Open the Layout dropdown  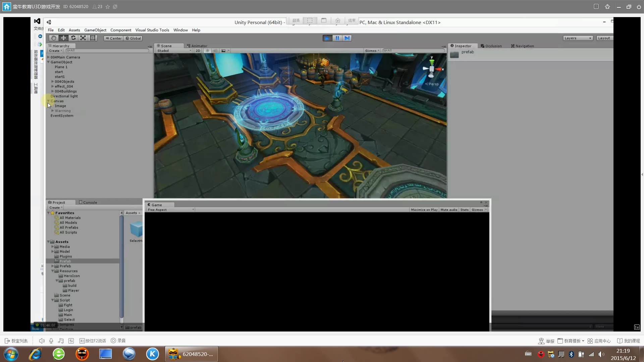coord(605,38)
